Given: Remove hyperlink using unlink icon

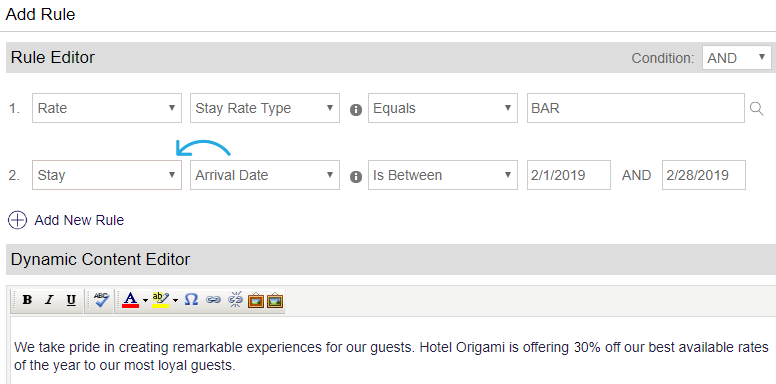Looking at the screenshot, I should click(x=236, y=300).
